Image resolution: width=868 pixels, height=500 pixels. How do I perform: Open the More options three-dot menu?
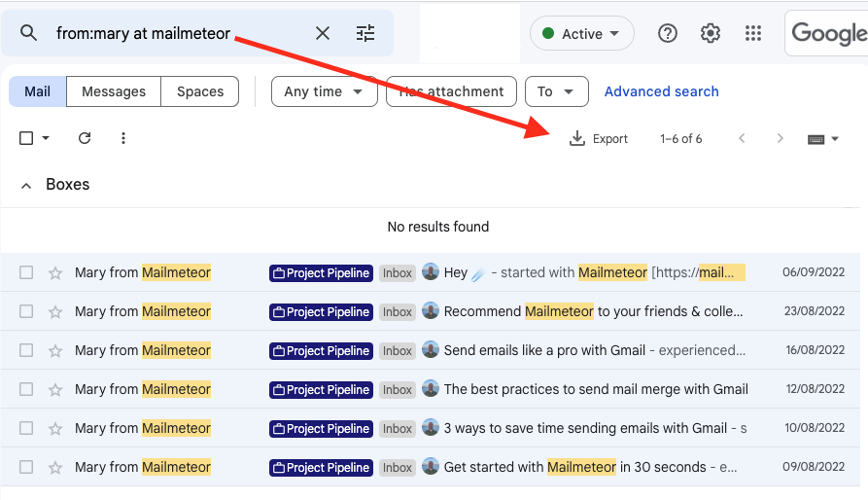[x=123, y=138]
